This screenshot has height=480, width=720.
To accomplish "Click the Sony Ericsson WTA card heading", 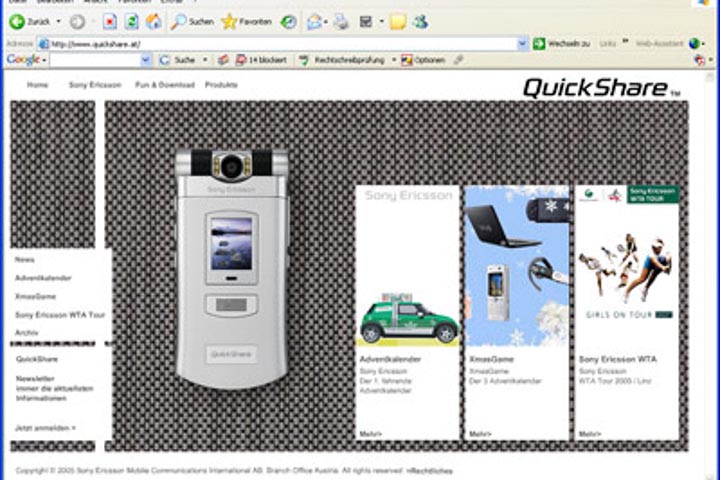I will pyautogui.click(x=618, y=359).
